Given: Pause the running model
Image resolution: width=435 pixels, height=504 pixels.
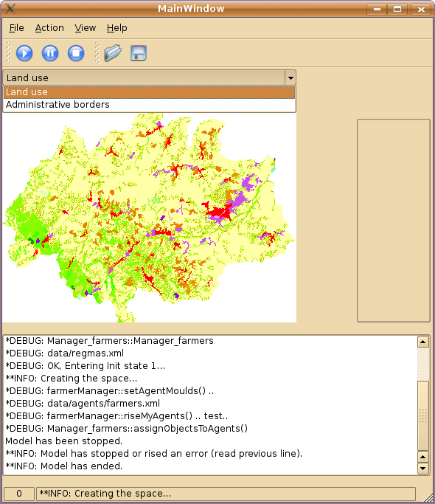Looking at the screenshot, I should click(x=50, y=53).
